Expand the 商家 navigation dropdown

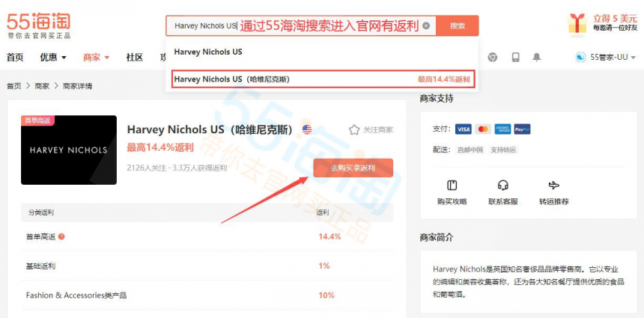pos(96,58)
